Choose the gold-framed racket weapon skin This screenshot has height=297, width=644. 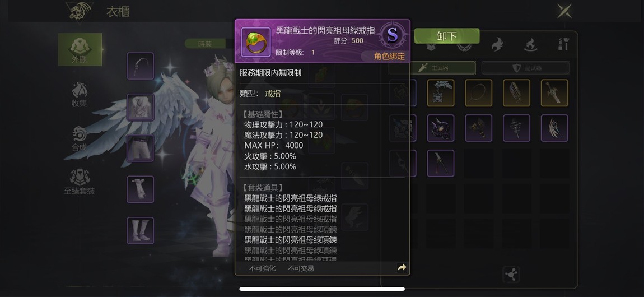click(x=478, y=93)
